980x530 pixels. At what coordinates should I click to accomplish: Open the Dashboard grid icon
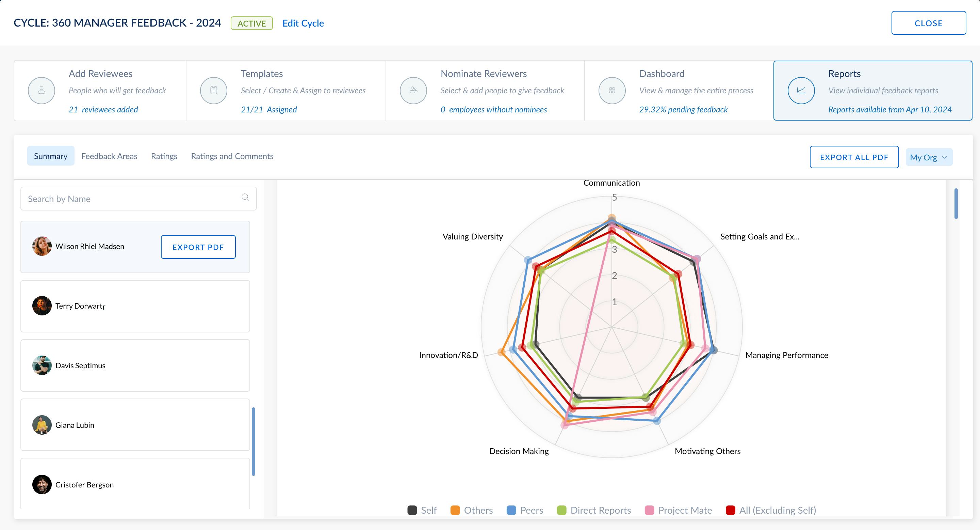(611, 90)
